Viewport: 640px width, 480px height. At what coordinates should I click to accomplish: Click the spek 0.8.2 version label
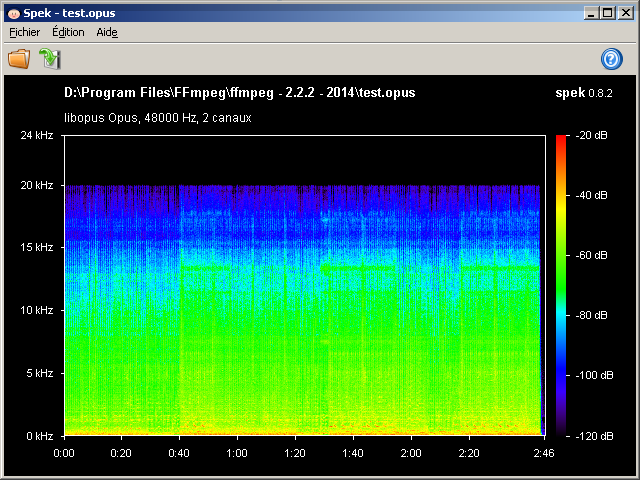pyautogui.click(x=584, y=93)
